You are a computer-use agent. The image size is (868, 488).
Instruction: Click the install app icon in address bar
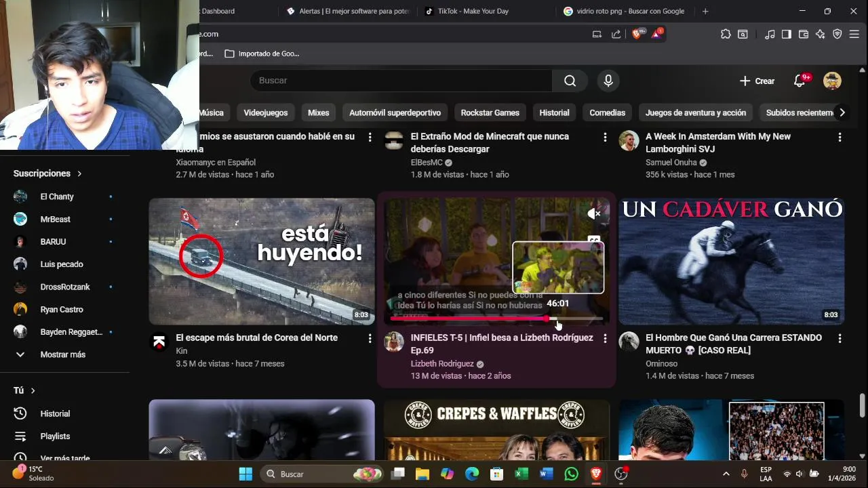[x=597, y=35]
